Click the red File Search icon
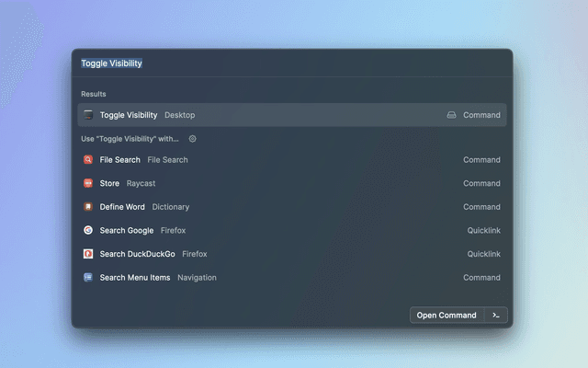 (x=88, y=160)
